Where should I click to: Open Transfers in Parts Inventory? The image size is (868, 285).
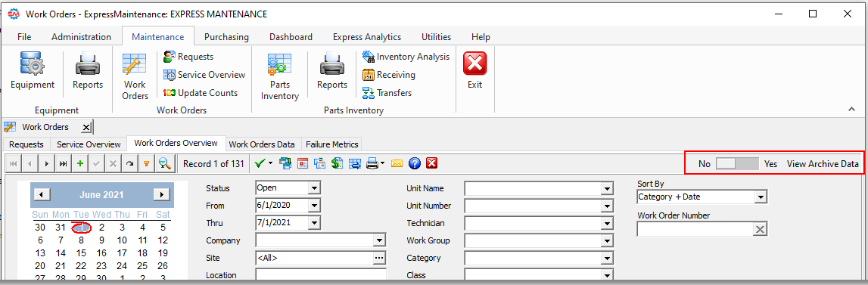[x=387, y=93]
